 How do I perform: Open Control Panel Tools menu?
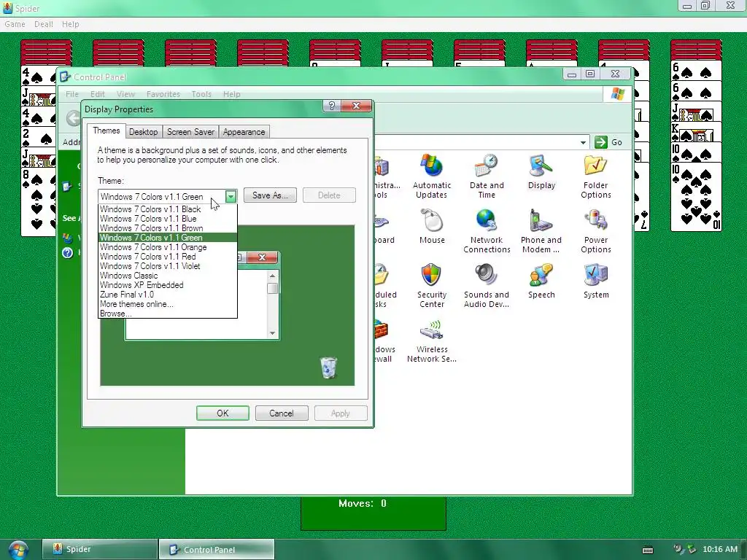click(201, 94)
